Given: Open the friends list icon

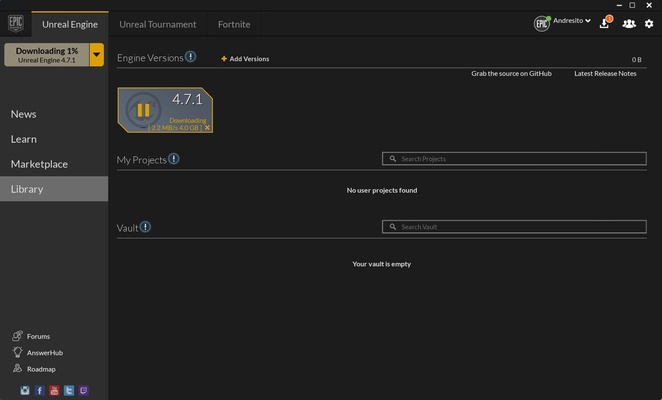Looking at the screenshot, I should (x=628, y=23).
